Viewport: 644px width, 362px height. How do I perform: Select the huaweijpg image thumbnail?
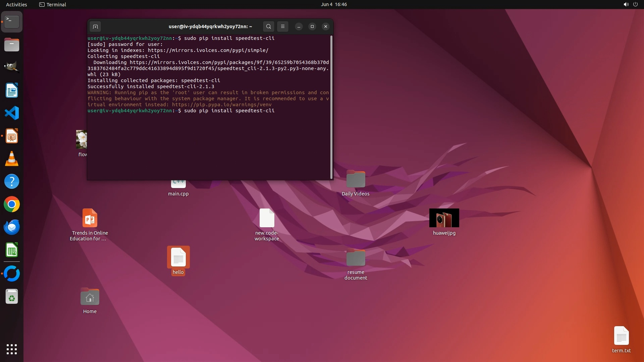point(444,218)
